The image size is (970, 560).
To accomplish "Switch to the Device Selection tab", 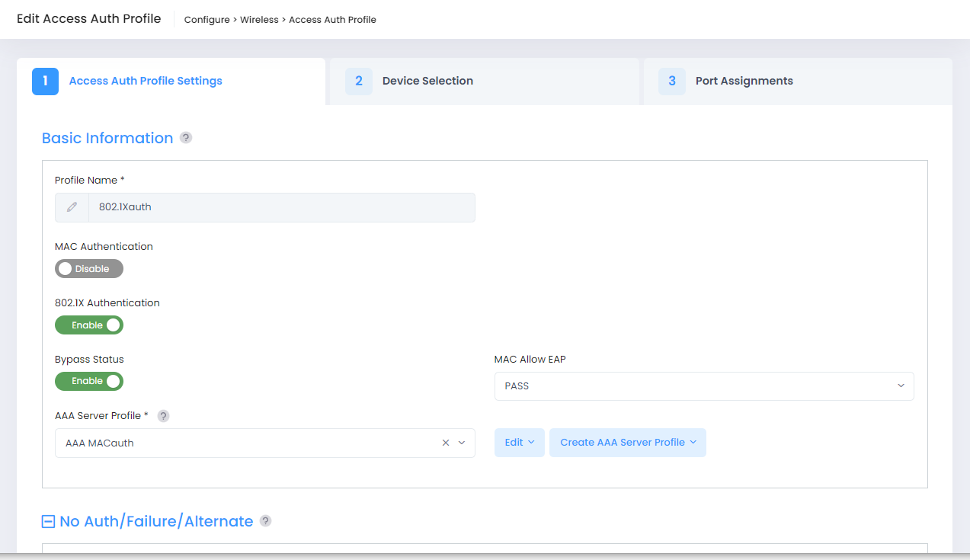I will click(427, 81).
